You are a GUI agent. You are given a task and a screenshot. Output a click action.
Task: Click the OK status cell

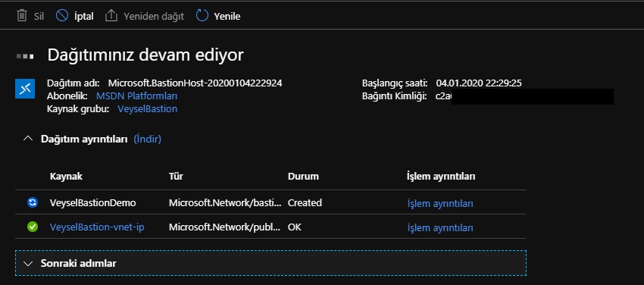[295, 227]
